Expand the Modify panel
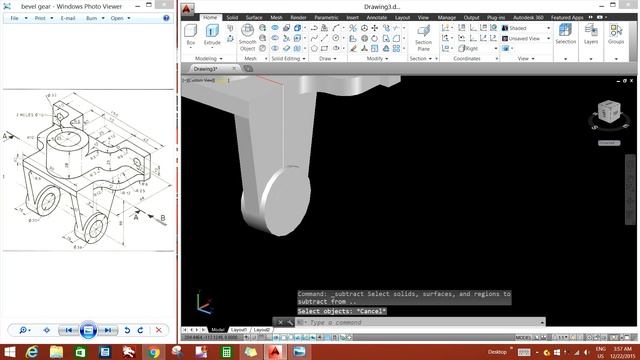Viewport: 640px width, 360px height. pyautogui.click(x=377, y=59)
